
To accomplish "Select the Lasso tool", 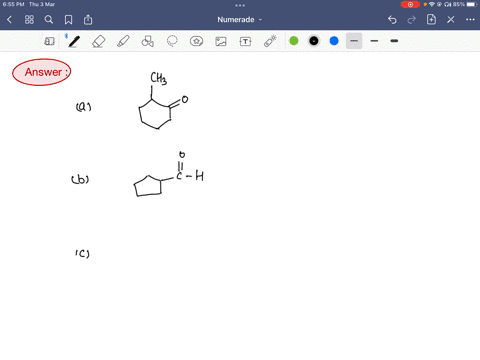I will (x=172, y=41).
